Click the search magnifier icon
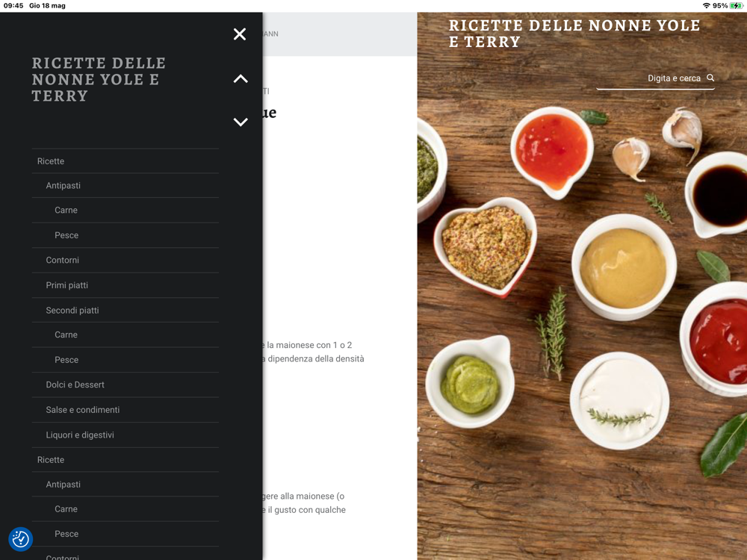Screen dimensions: 747x560 tap(710, 78)
